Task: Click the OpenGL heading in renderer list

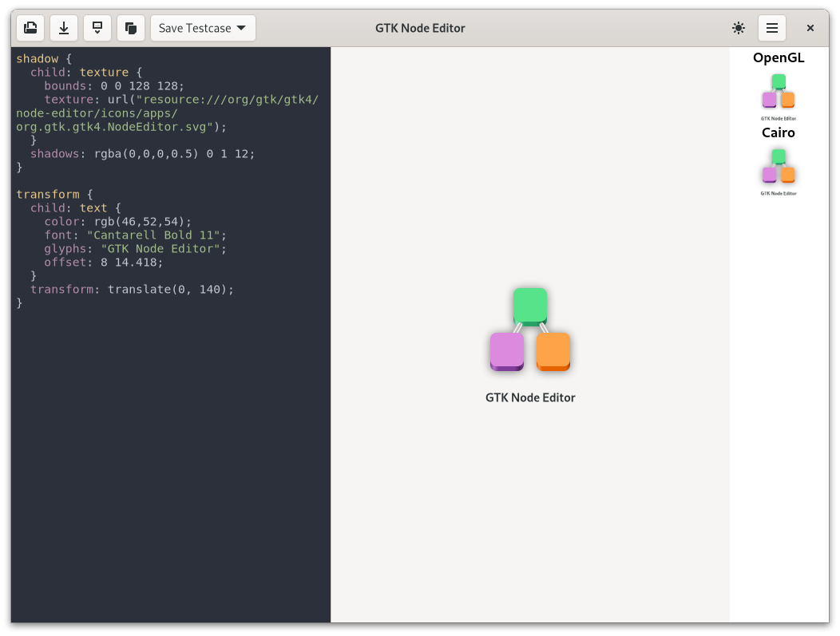Action: point(779,57)
